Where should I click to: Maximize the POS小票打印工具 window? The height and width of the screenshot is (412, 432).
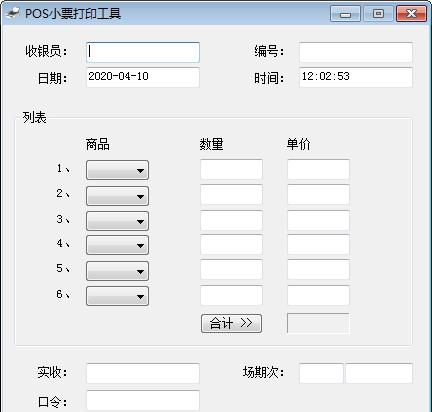coord(378,14)
